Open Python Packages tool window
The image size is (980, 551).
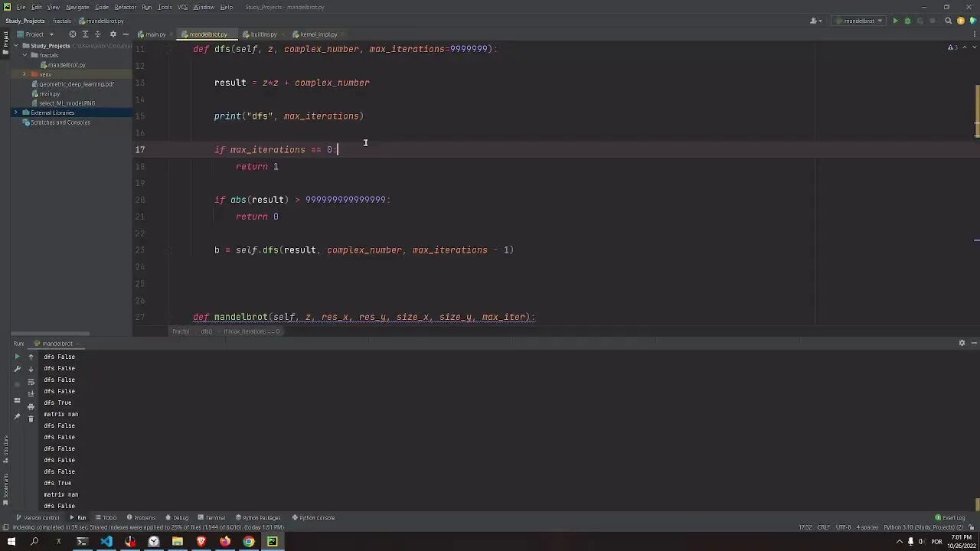click(x=258, y=517)
